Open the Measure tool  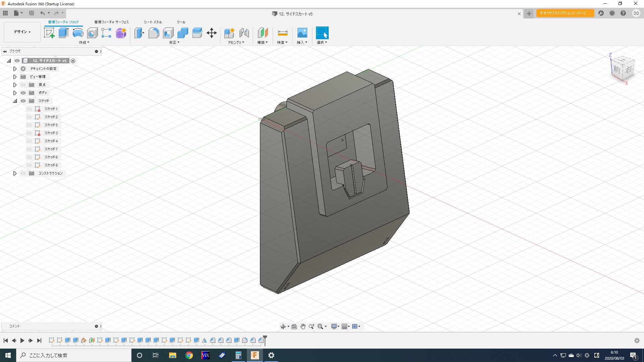tap(282, 33)
